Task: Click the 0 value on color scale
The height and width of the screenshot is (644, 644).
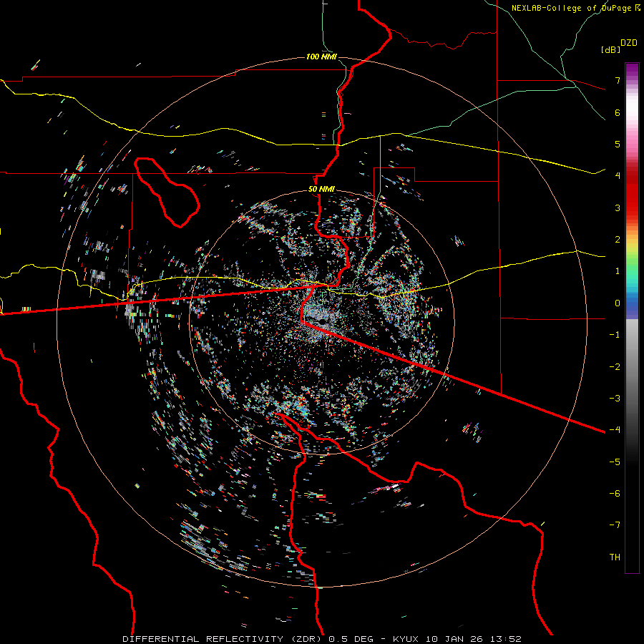Action: pos(618,303)
